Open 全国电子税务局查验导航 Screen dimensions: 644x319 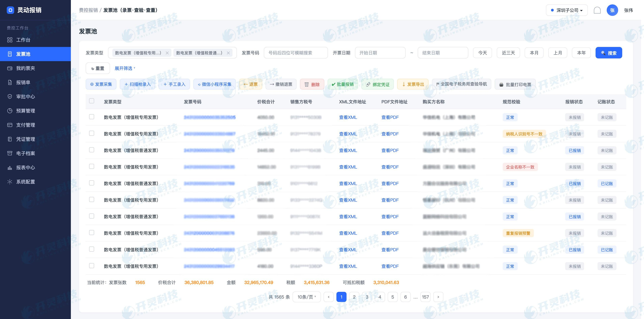[x=461, y=84]
